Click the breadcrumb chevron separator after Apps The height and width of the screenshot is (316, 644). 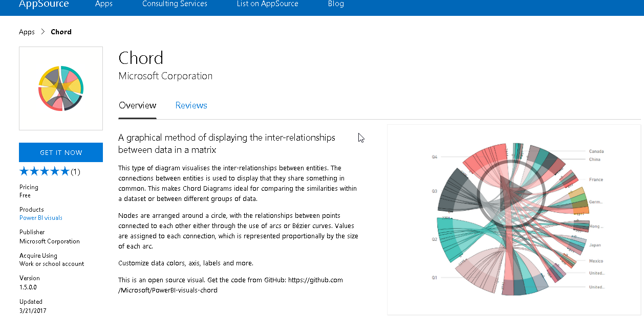tap(43, 32)
